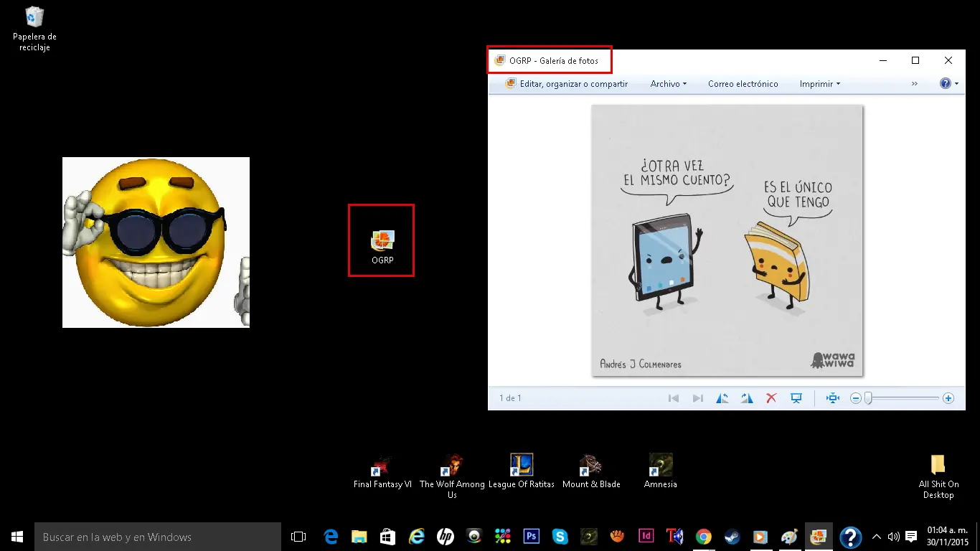Go to the previous photo
The image size is (980, 551).
click(x=674, y=398)
